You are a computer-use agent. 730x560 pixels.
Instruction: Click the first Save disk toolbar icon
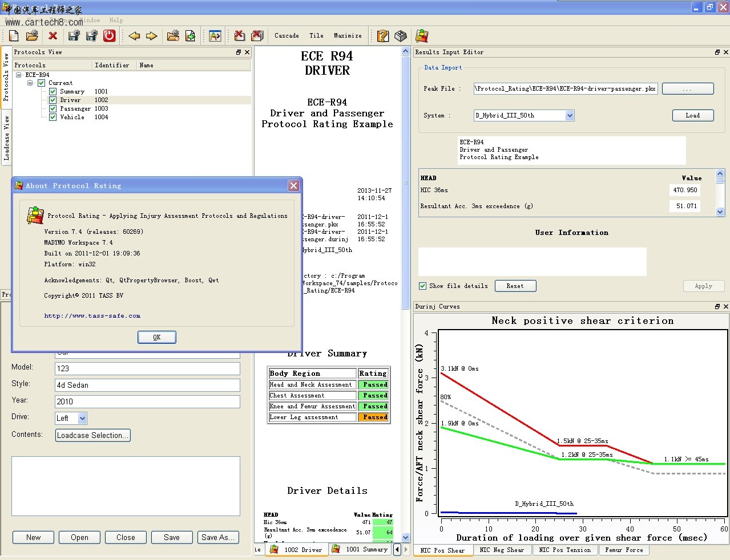pyautogui.click(x=73, y=36)
